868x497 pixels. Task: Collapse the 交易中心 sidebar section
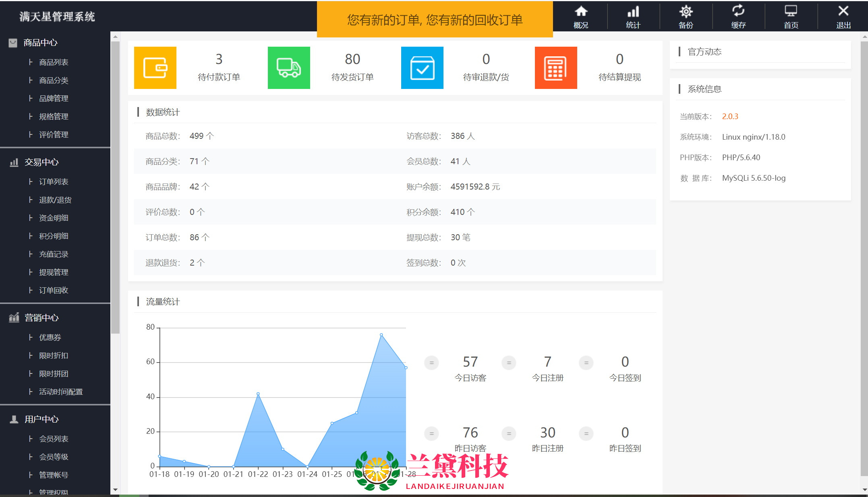41,162
